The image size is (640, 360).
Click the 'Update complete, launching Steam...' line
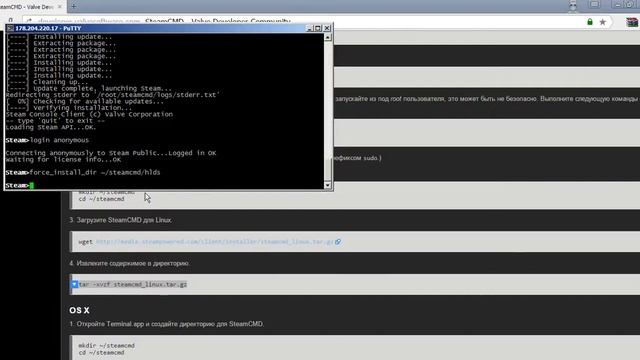pos(89,88)
